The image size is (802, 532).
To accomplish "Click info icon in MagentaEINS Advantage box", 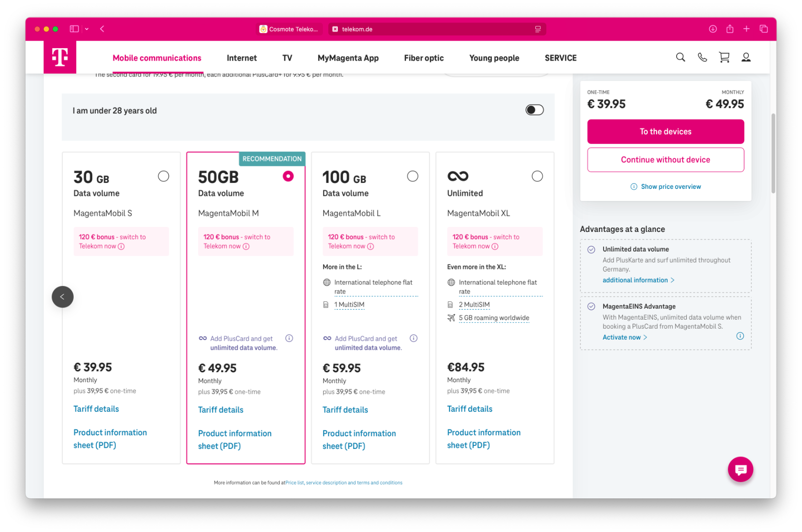I will (740, 336).
